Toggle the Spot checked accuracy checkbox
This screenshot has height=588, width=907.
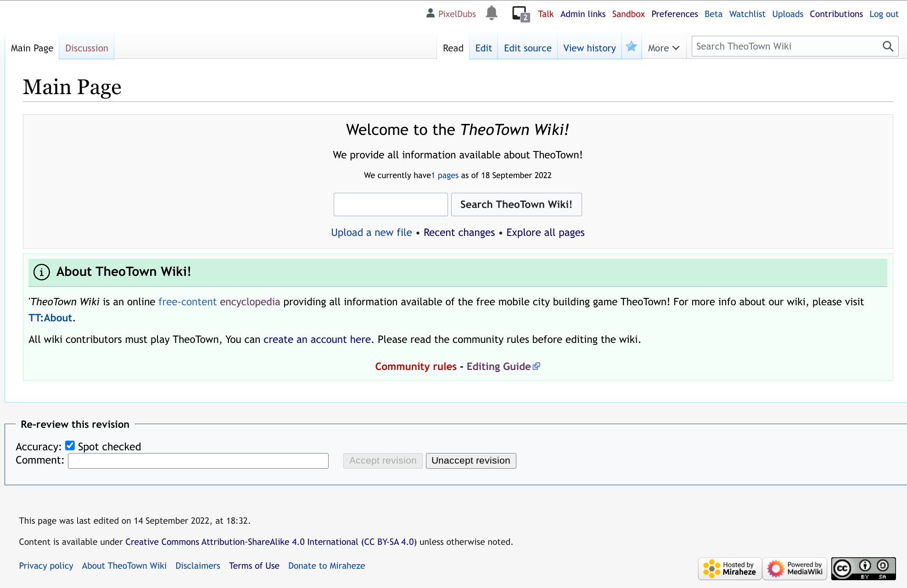click(x=70, y=445)
